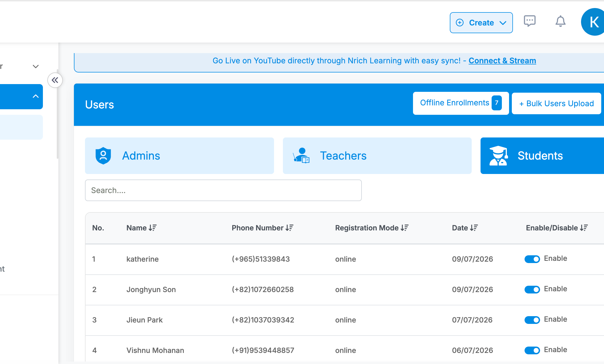Switch to the Teachers tab
Viewport: 604px width, 364px height.
377,156
